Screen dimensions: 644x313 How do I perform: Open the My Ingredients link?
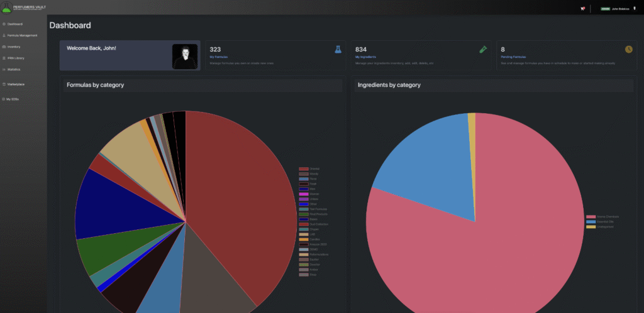pyautogui.click(x=365, y=57)
